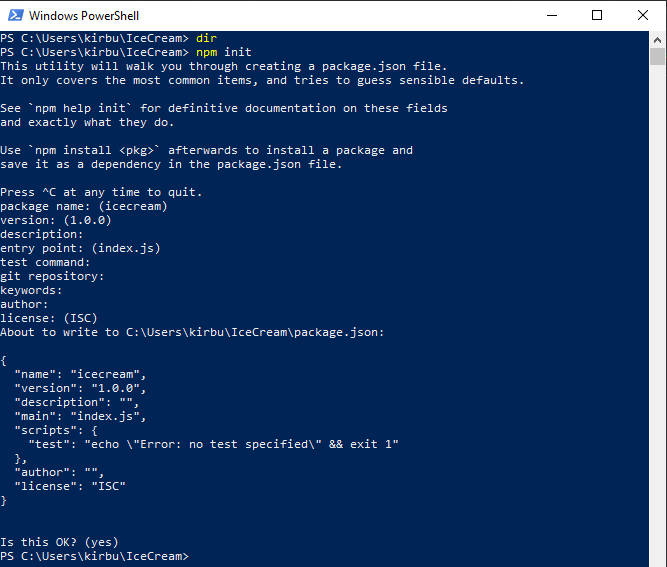The height and width of the screenshot is (567, 667).
Task: Click the yellow 'dir' command text
Action: pyautogui.click(x=206, y=38)
